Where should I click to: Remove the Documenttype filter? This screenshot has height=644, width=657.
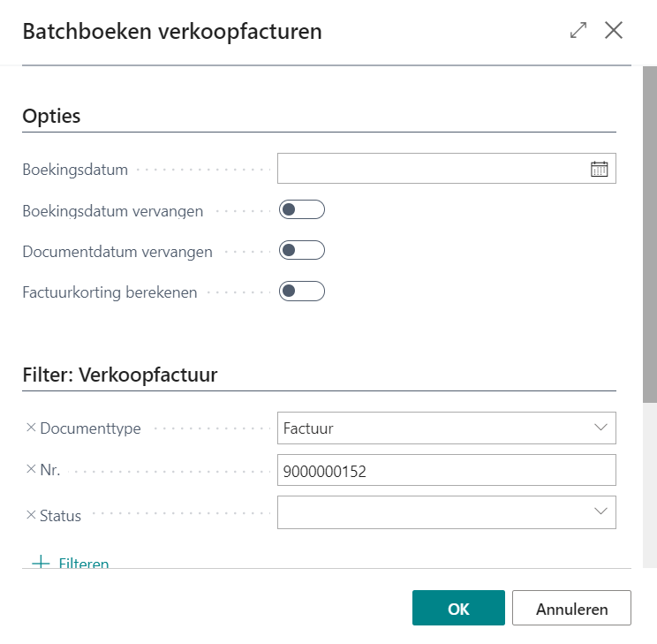[x=31, y=428]
